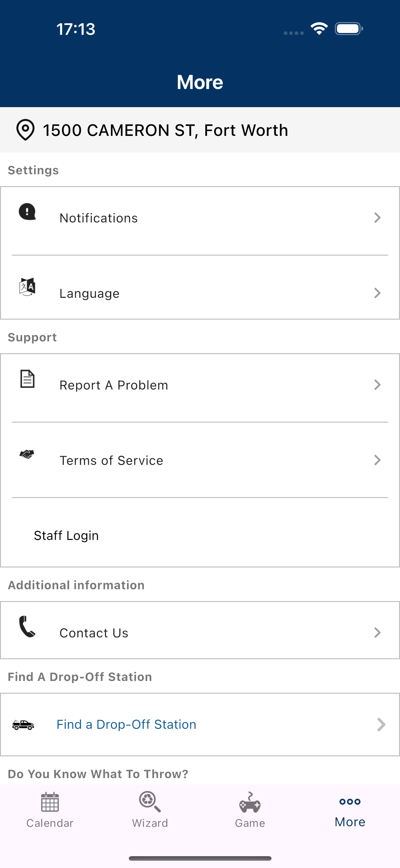The image size is (400, 868).
Task: Expand Notifications using its chevron arrow
Action: [377, 218]
